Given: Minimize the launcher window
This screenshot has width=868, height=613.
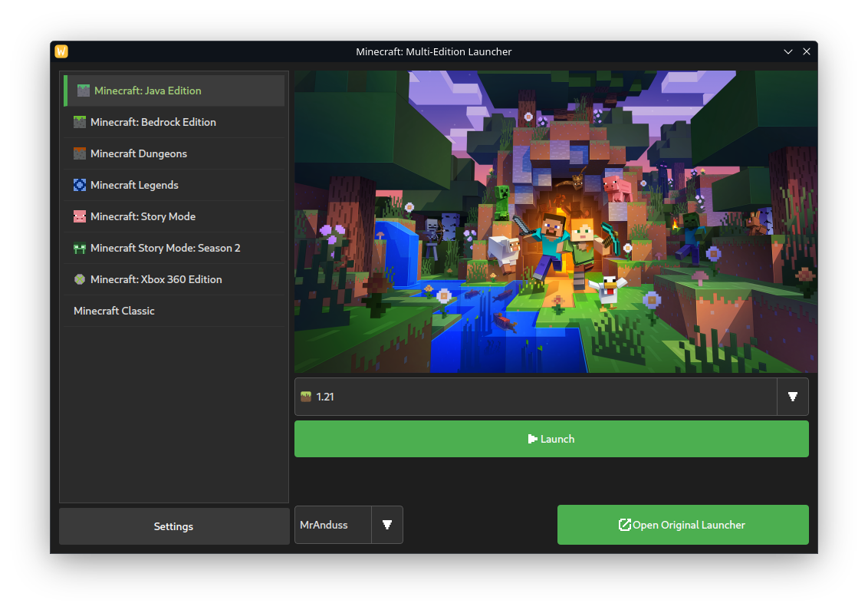Looking at the screenshot, I should tap(788, 51).
